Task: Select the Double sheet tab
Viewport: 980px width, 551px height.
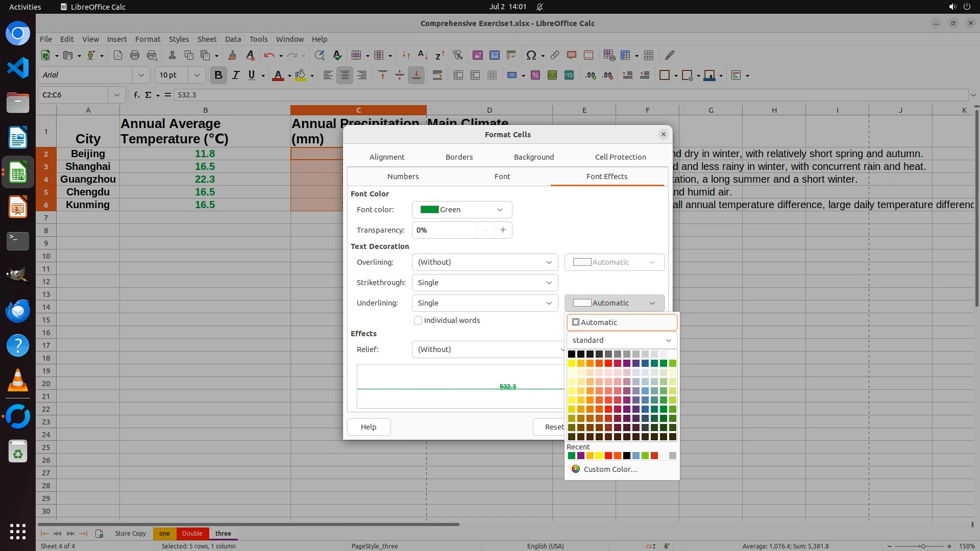Action: coord(192,533)
